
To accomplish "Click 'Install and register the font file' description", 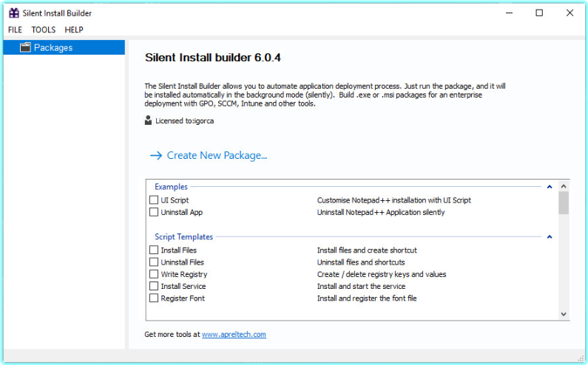I will (367, 298).
